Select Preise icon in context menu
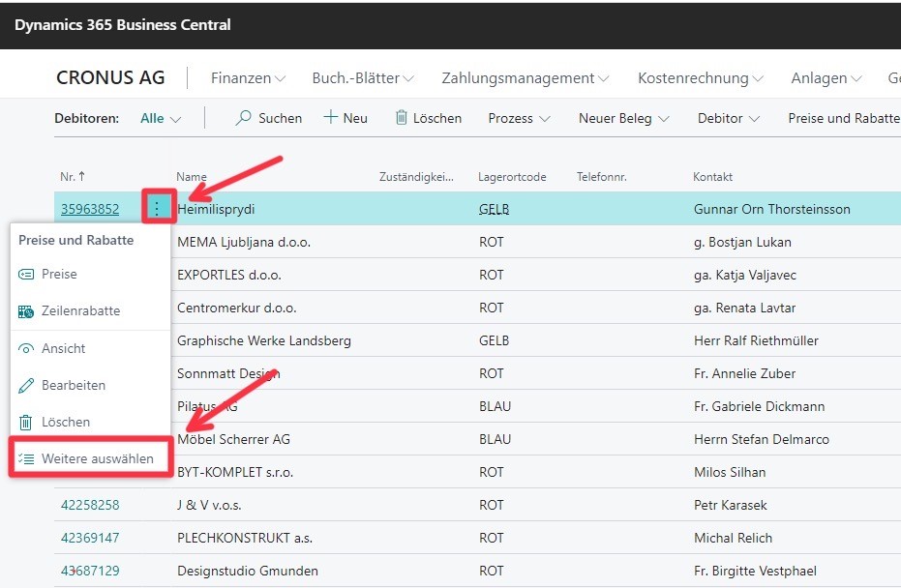 click(26, 275)
